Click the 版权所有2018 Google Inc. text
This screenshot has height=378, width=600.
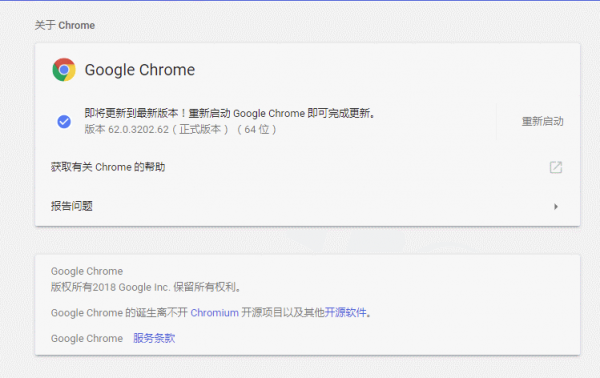(x=145, y=287)
